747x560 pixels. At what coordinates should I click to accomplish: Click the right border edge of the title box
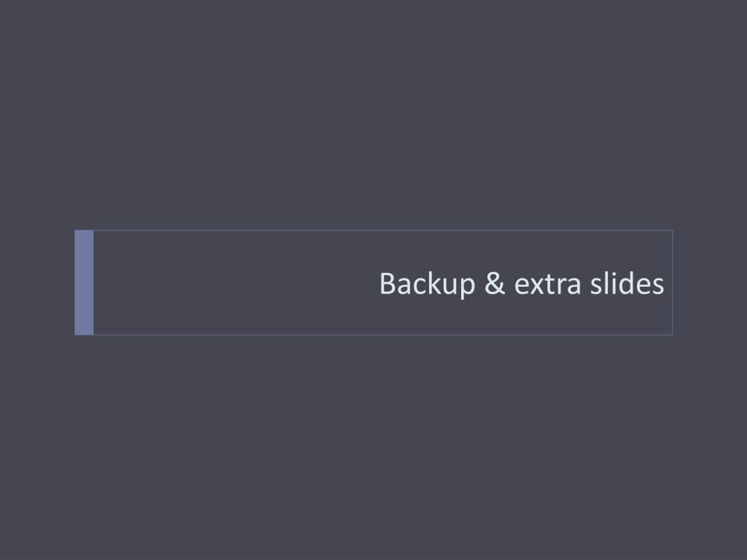[672, 283]
